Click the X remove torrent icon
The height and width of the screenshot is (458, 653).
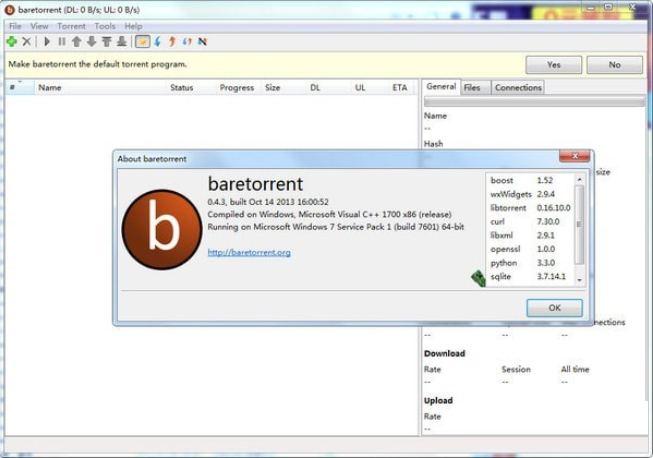(x=27, y=42)
